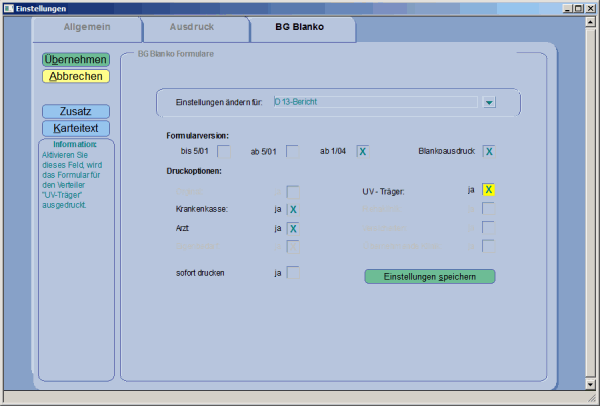Uncheck the ab 1/04 form version box
This screenshot has width=600, height=406.
click(363, 152)
